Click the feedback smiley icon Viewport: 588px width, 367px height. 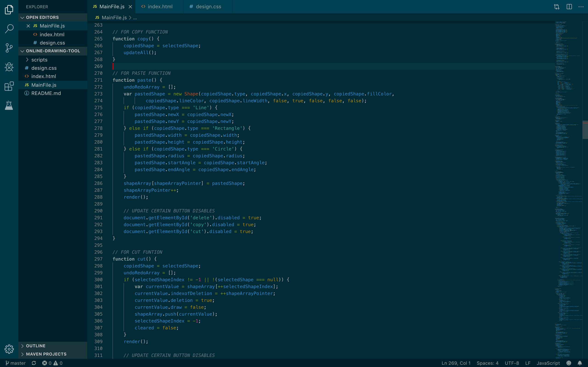(569, 363)
